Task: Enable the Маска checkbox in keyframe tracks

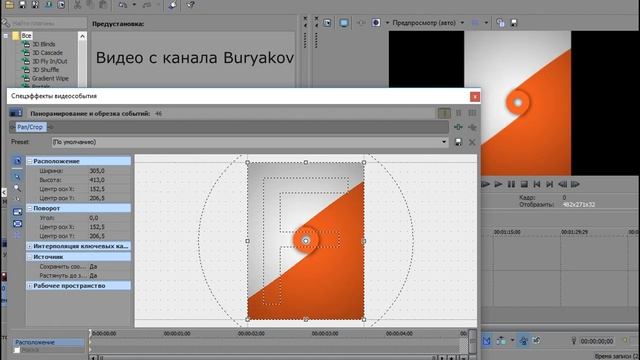Action: [17, 350]
